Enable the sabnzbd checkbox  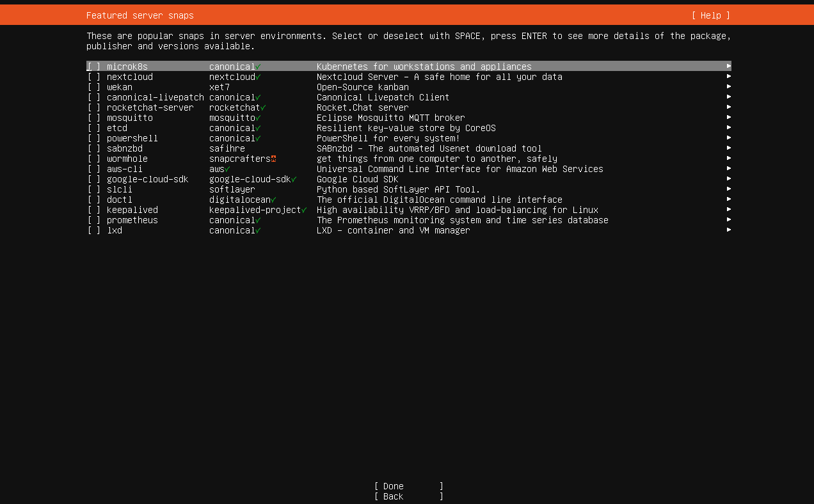coord(94,148)
